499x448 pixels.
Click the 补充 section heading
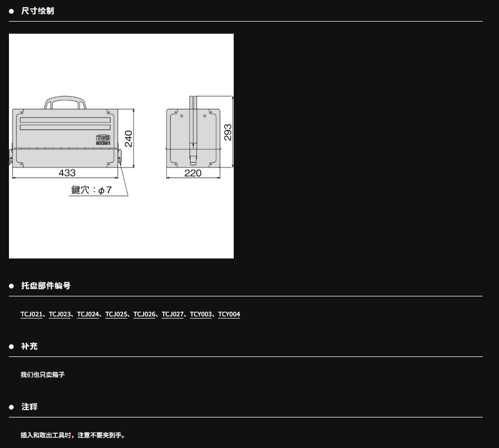coord(29,346)
